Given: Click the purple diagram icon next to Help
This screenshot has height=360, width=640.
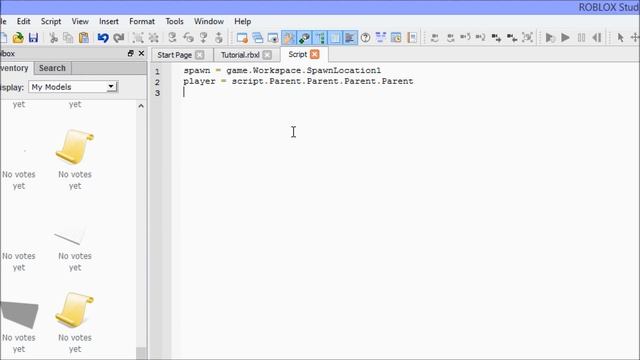Looking at the screenshot, I should click(x=381, y=38).
